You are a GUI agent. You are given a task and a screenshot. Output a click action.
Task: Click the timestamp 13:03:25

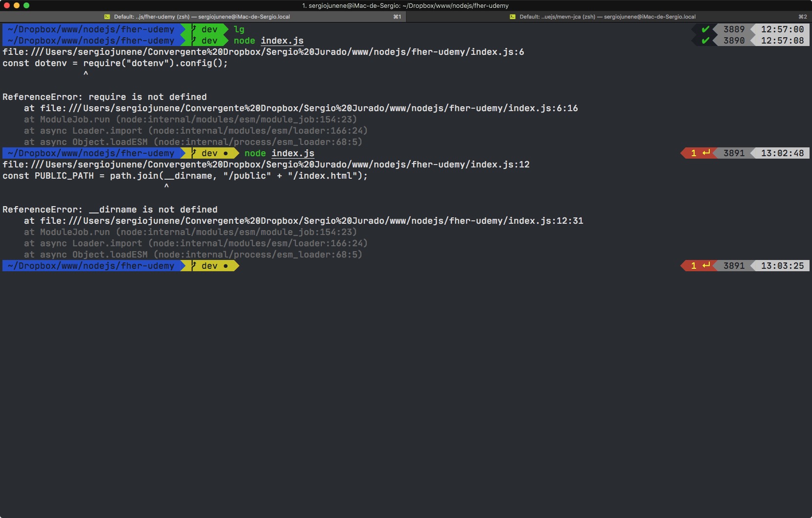(783, 266)
